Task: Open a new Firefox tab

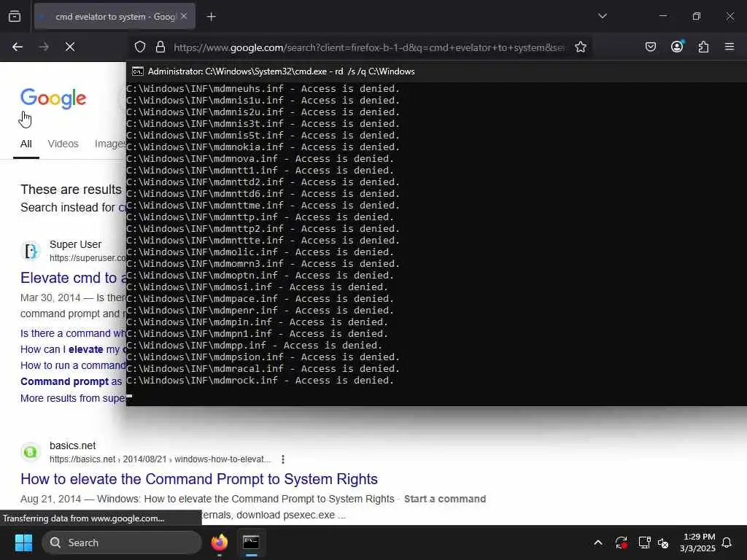Action: point(211,17)
